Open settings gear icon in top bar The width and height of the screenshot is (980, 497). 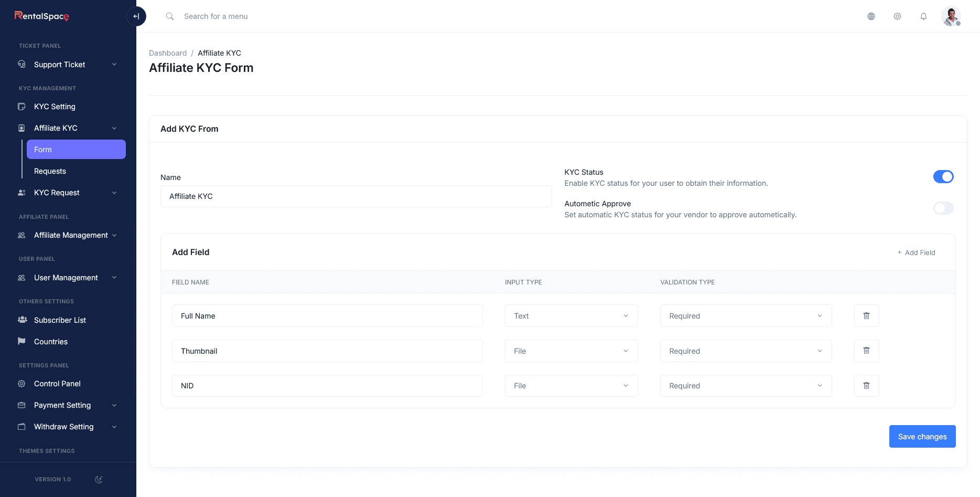(897, 16)
